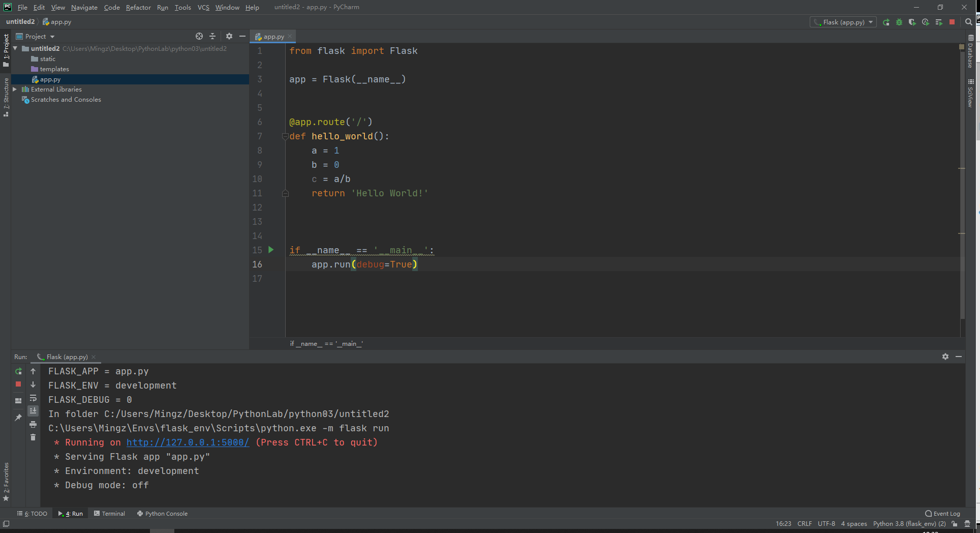Click Locate/Select Opened File target icon
The height and width of the screenshot is (533, 980).
click(x=199, y=36)
